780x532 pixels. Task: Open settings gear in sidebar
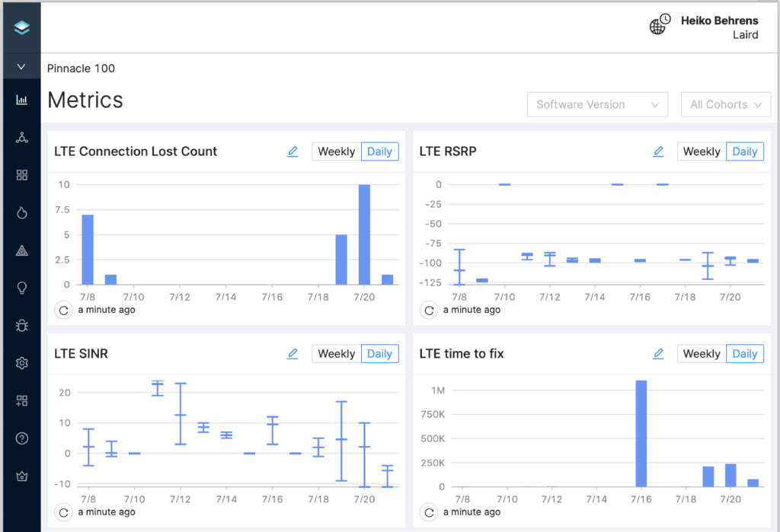(21, 363)
